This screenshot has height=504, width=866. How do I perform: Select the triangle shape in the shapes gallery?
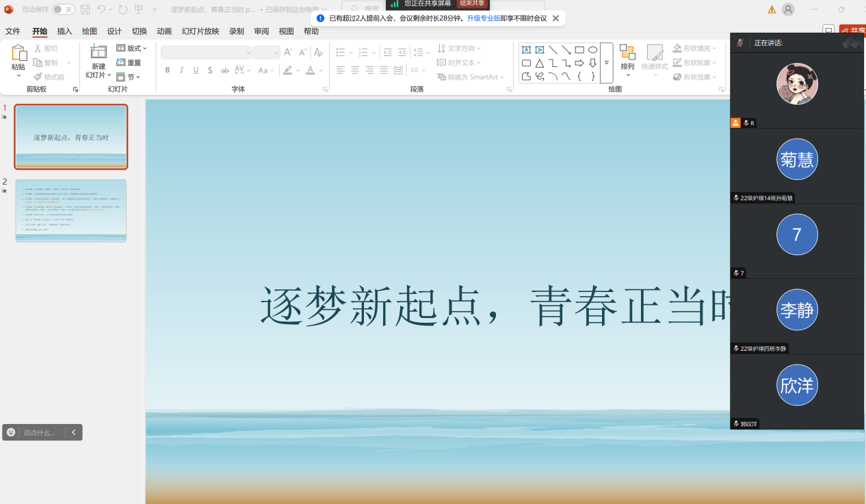pyautogui.click(x=540, y=64)
